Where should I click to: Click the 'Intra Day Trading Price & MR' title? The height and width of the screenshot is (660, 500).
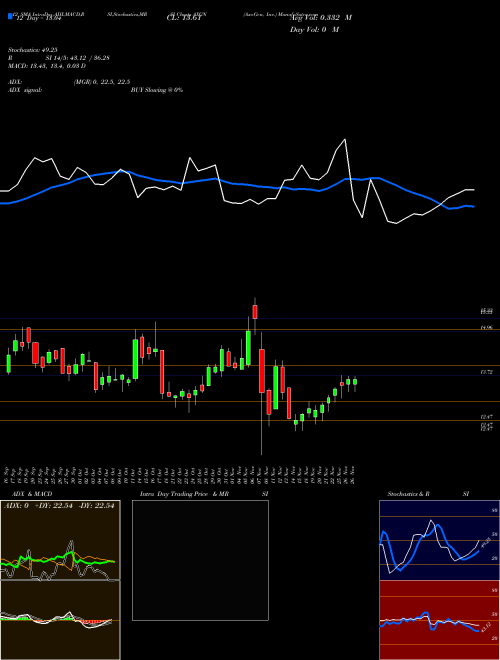[x=184, y=494]
